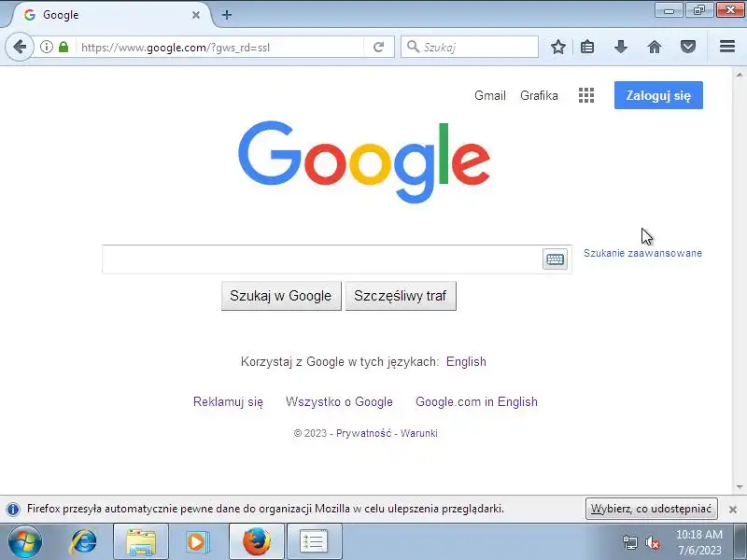Show bookmarks list icon
The width and height of the screenshot is (747, 560).
tap(587, 47)
